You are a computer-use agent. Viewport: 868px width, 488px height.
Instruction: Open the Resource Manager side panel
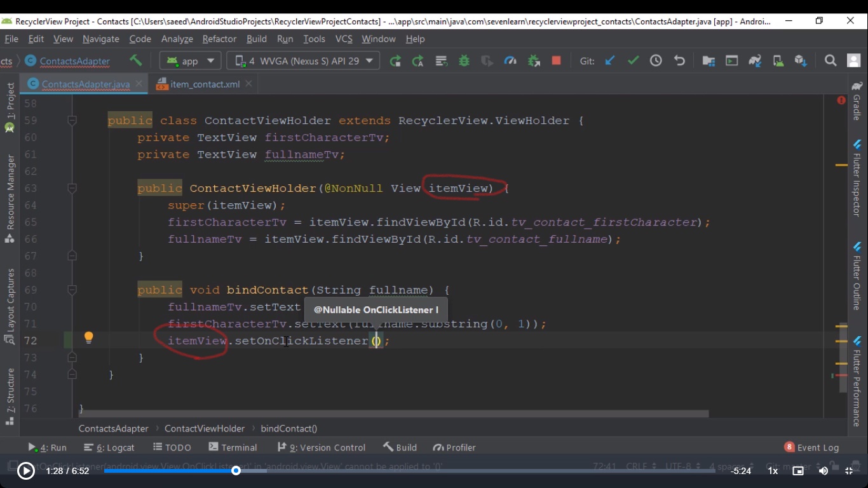tap(10, 198)
